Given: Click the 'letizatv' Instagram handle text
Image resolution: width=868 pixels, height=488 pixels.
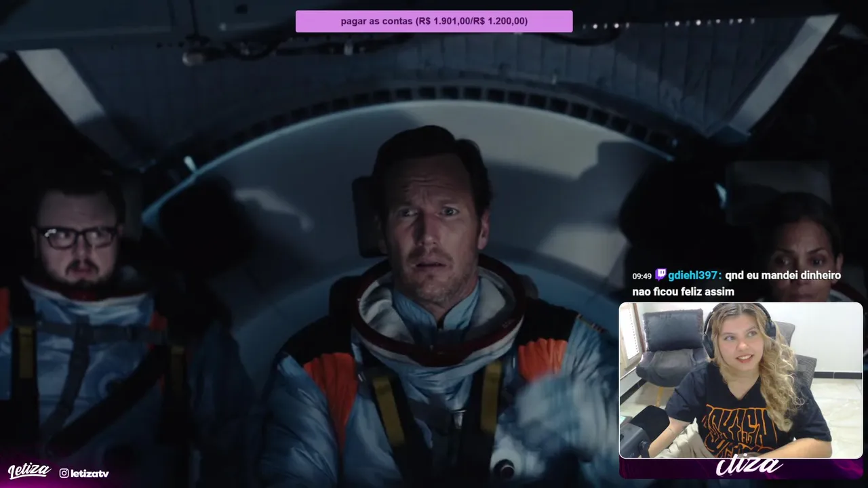Looking at the screenshot, I should tap(90, 473).
